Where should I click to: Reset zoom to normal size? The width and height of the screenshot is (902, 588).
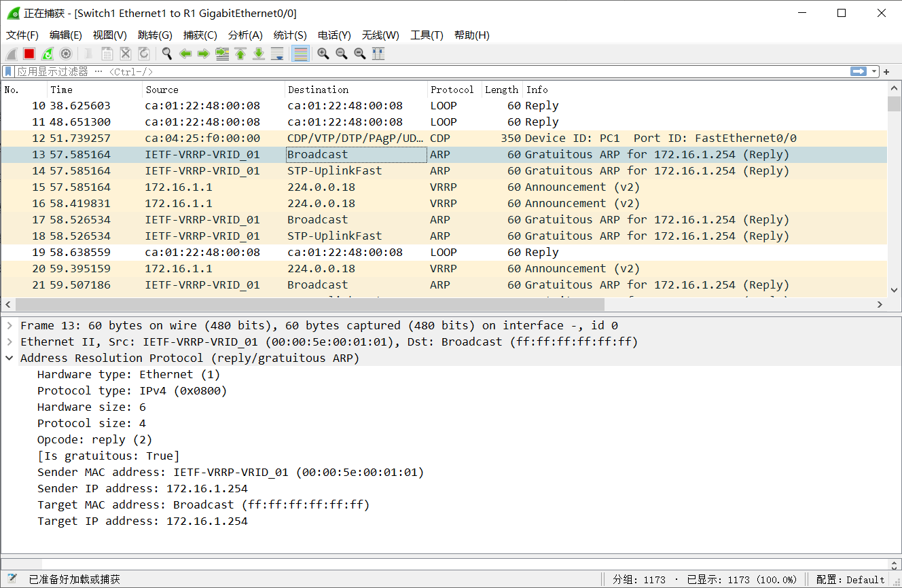(x=360, y=54)
